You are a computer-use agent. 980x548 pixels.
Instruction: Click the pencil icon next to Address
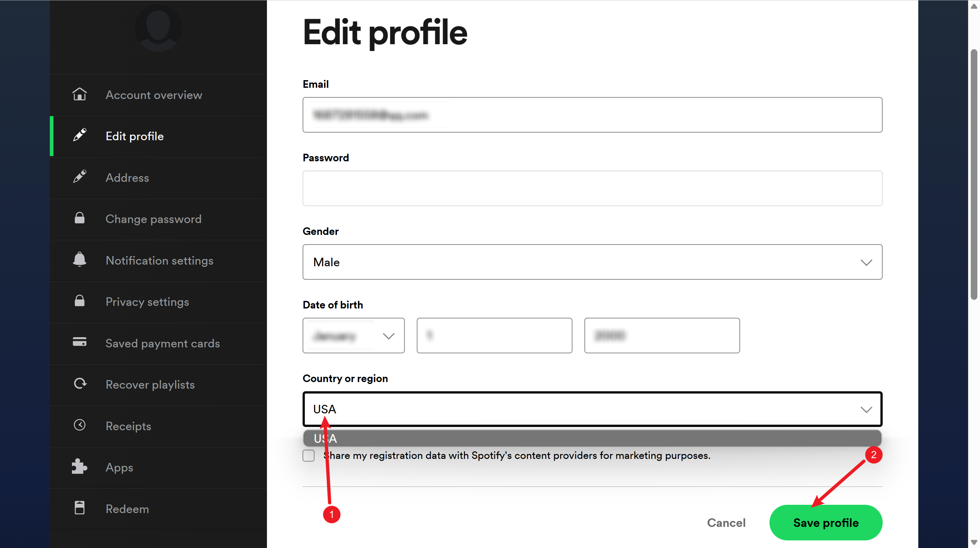tap(80, 177)
